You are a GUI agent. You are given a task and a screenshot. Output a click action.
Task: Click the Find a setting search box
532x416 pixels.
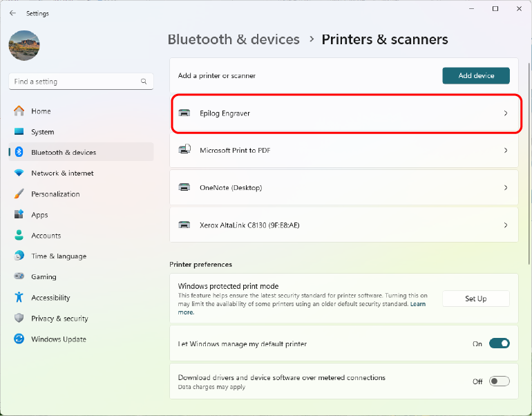point(76,82)
